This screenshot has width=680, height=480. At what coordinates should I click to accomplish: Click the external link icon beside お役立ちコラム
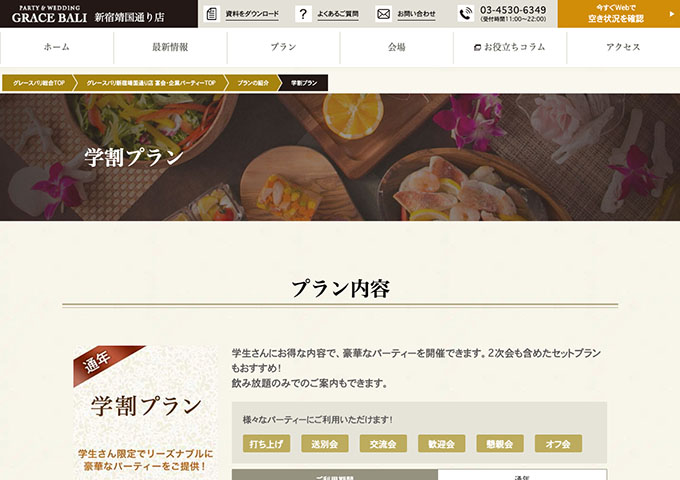477,47
